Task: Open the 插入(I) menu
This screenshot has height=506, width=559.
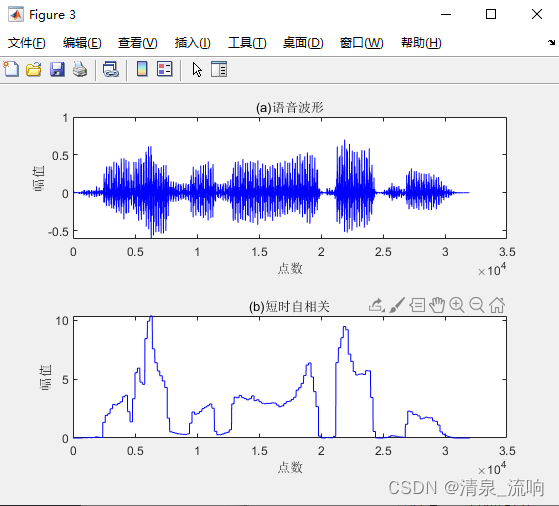Action: coord(193,43)
